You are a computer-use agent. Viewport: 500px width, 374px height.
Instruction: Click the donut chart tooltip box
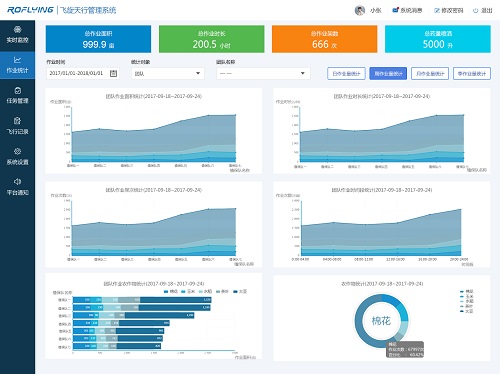(x=405, y=349)
